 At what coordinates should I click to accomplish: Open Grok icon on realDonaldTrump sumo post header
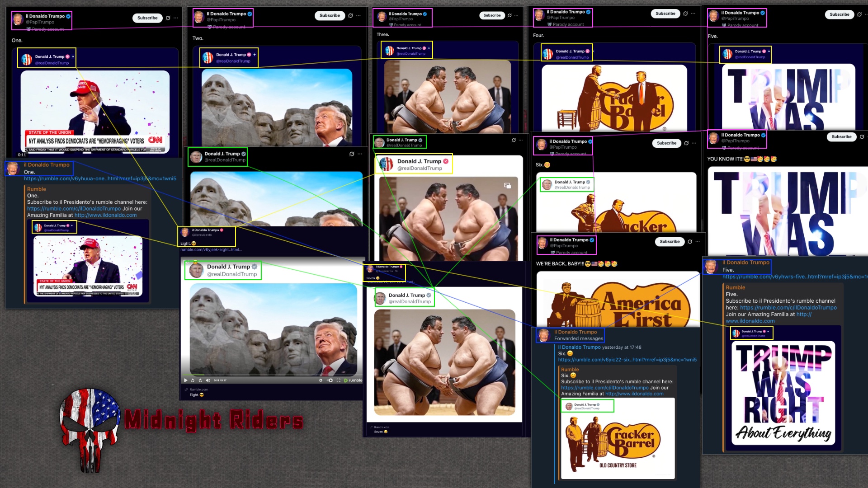click(x=514, y=140)
